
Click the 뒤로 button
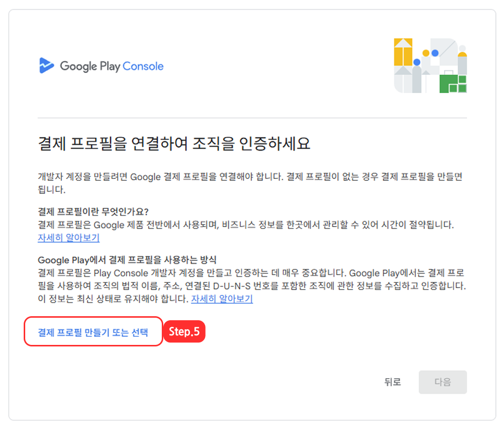point(393,382)
